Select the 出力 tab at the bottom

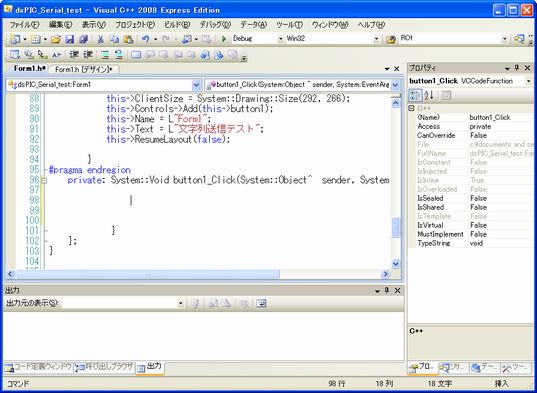click(x=150, y=367)
